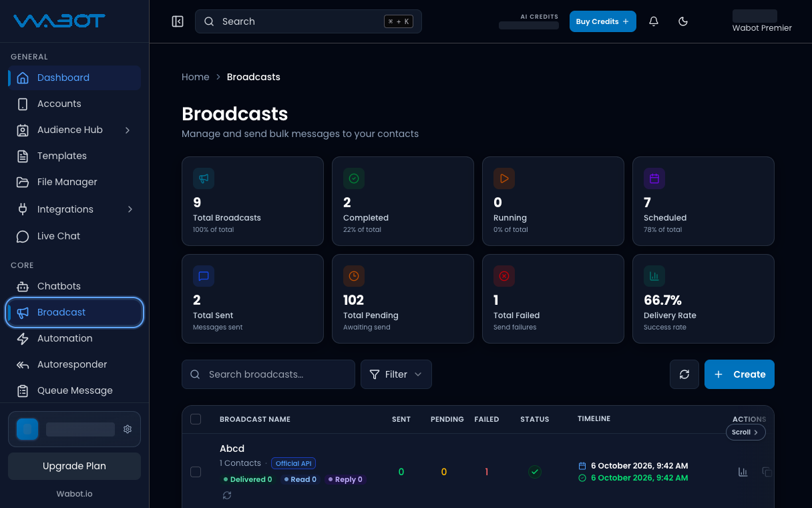Viewport: 812px width, 508px height.
Task: Go to the Home breadcrumb
Action: click(x=195, y=77)
